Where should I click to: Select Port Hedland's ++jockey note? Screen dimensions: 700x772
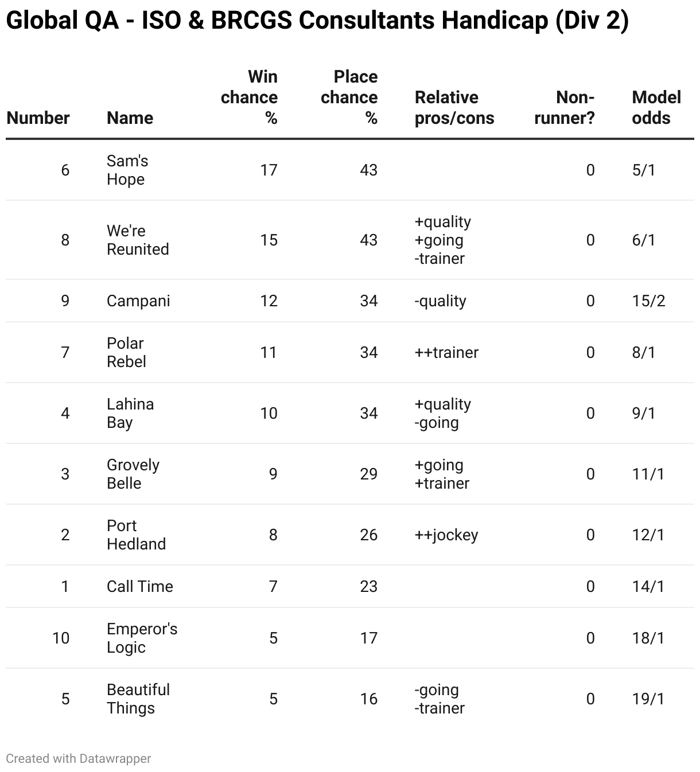446,535
